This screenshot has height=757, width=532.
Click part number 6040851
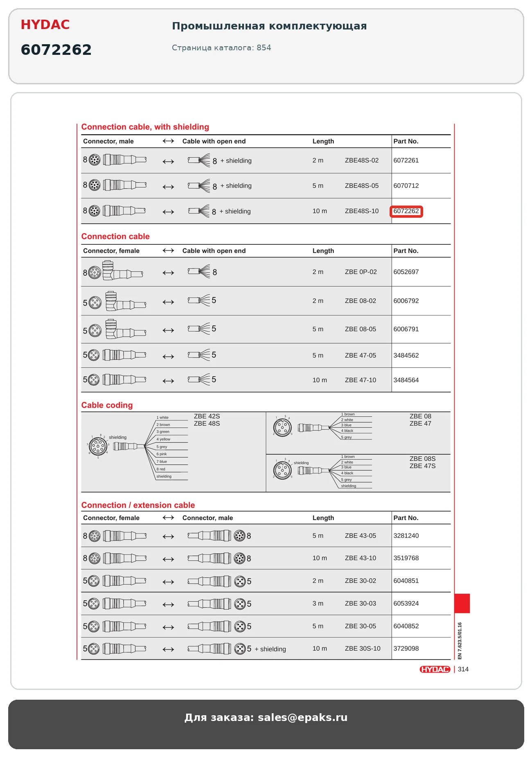pos(406,581)
